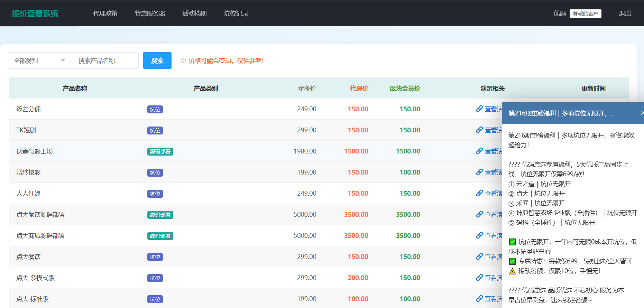Click the orange speaker notice icon
The height and width of the screenshot is (308, 644).
pyautogui.click(x=183, y=60)
